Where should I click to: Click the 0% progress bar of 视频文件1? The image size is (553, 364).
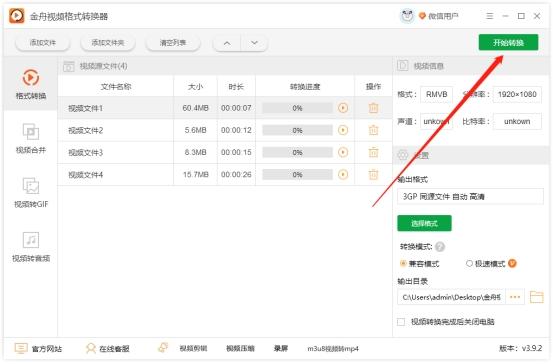coord(297,108)
